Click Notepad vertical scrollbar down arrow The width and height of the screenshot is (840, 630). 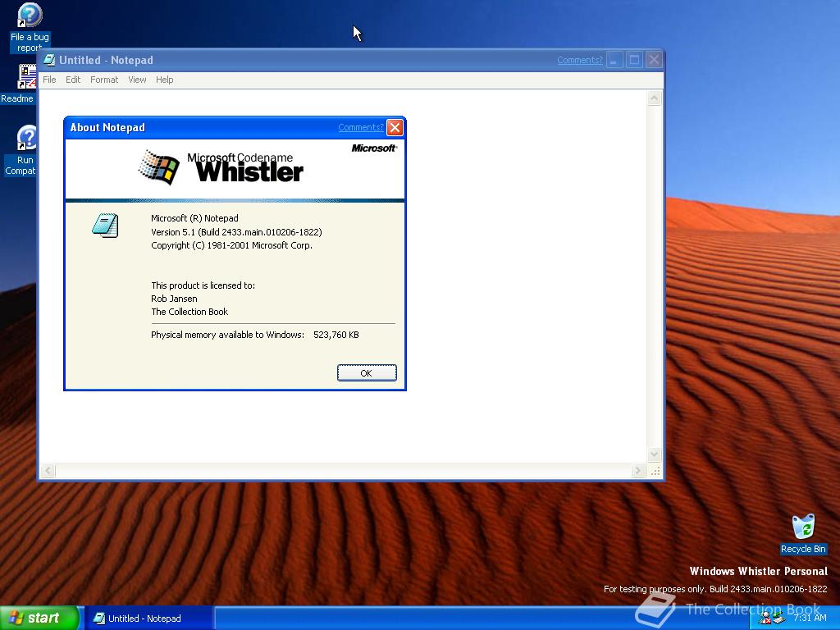click(654, 454)
